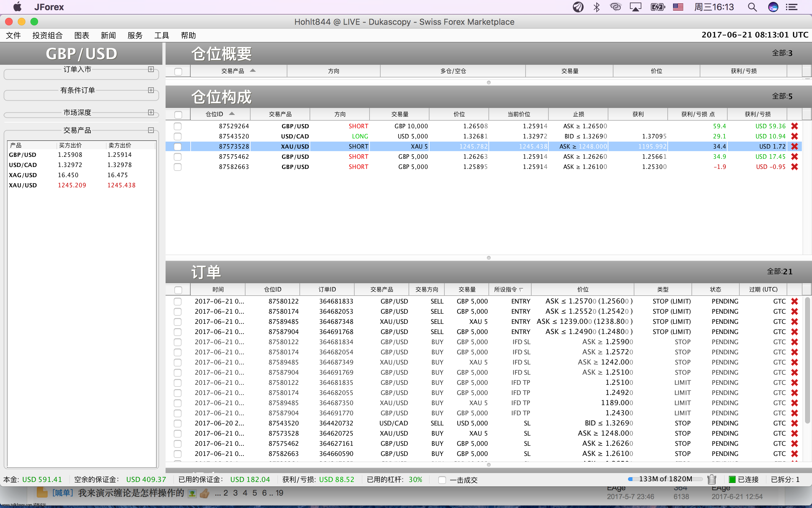Cancel order 364687349 with red X

point(794,362)
